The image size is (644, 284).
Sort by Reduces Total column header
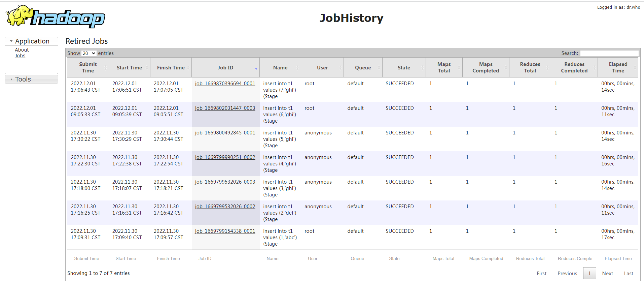[x=530, y=67]
